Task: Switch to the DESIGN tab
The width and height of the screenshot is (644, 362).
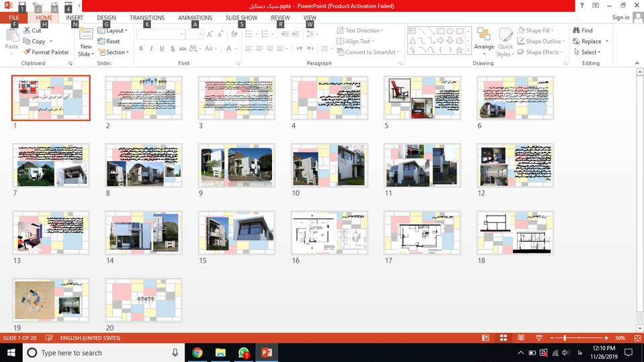Action: 106,17
